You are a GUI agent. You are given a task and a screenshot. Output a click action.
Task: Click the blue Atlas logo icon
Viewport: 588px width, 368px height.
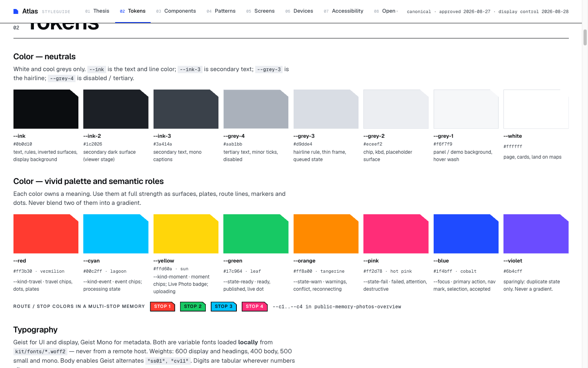(x=16, y=11)
